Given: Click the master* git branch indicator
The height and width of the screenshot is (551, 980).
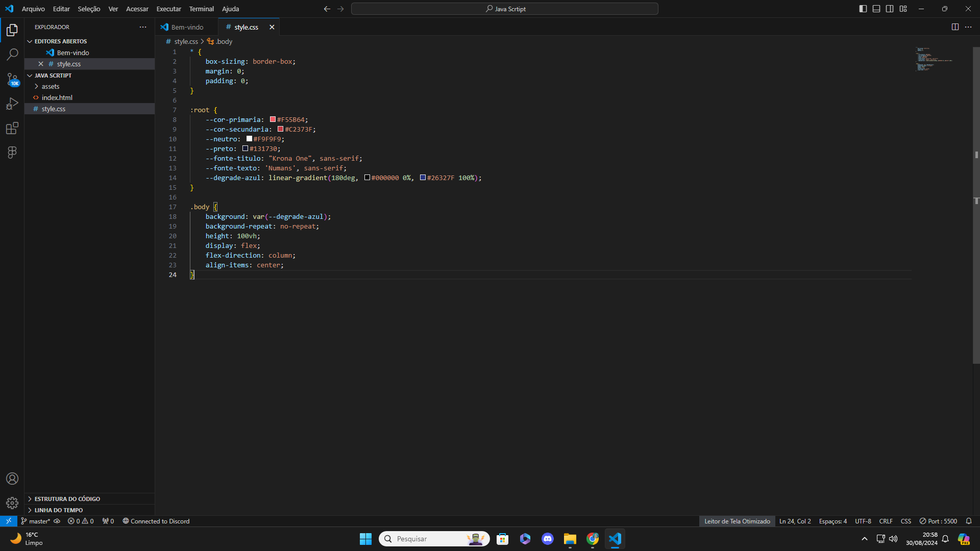Looking at the screenshot, I should (x=35, y=521).
